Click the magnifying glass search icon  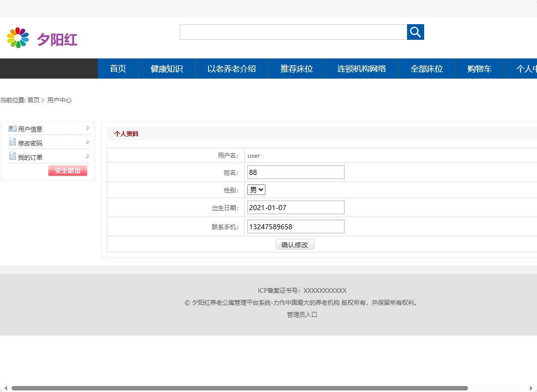(x=415, y=32)
